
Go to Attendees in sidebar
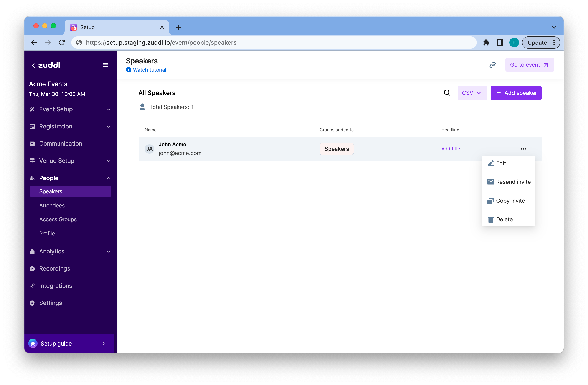(52, 206)
